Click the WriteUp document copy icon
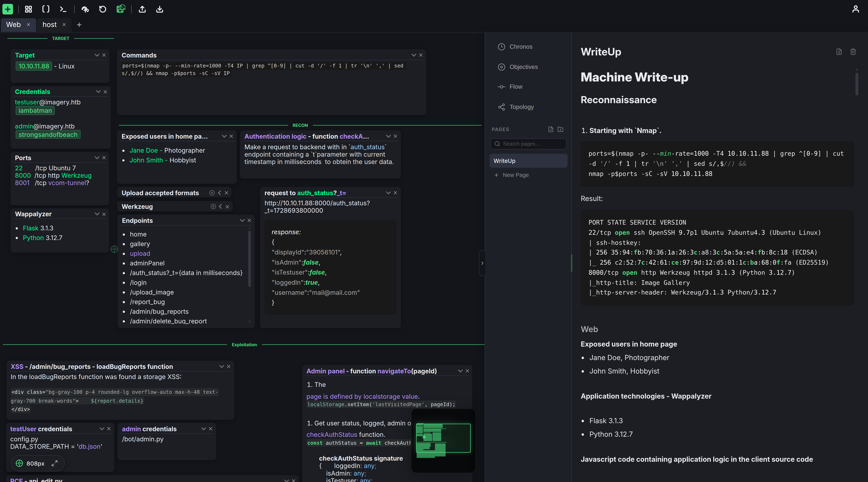Viewport: 868px width, 482px height. click(x=839, y=52)
